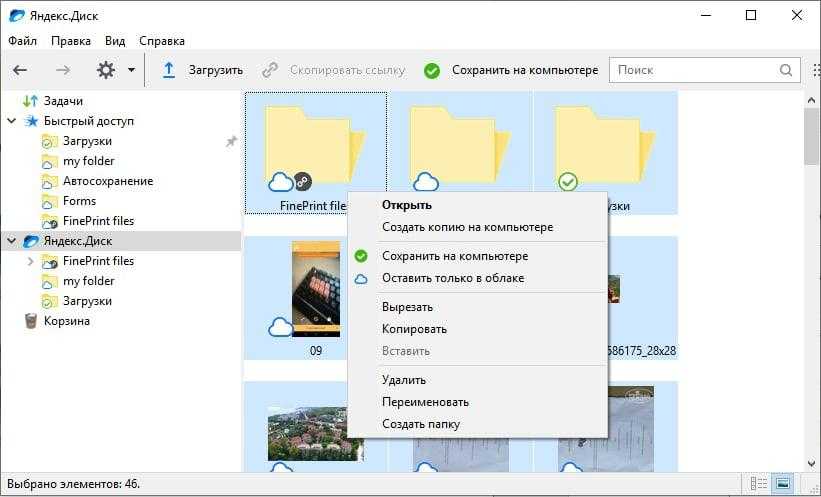Select Яндекс.Диск in the sidebar
The width and height of the screenshot is (821, 497).
pyautogui.click(x=77, y=241)
